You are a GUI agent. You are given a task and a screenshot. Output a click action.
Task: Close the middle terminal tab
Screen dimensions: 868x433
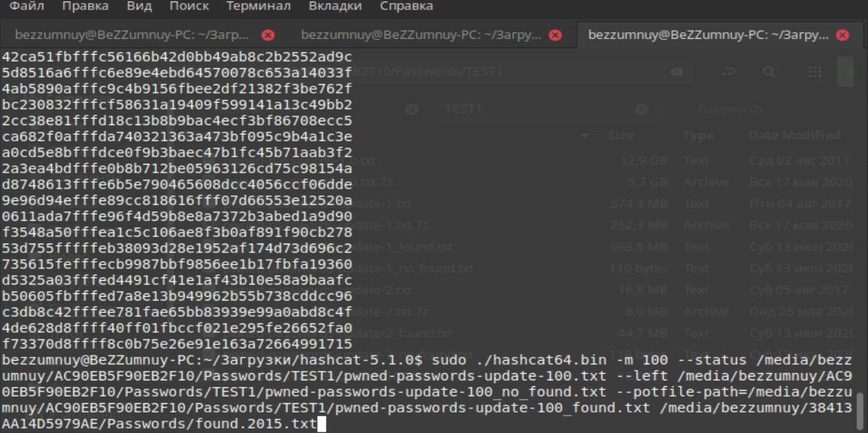555,35
